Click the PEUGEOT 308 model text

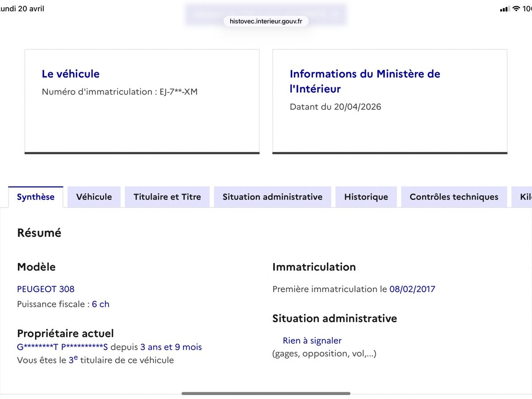[x=46, y=289]
